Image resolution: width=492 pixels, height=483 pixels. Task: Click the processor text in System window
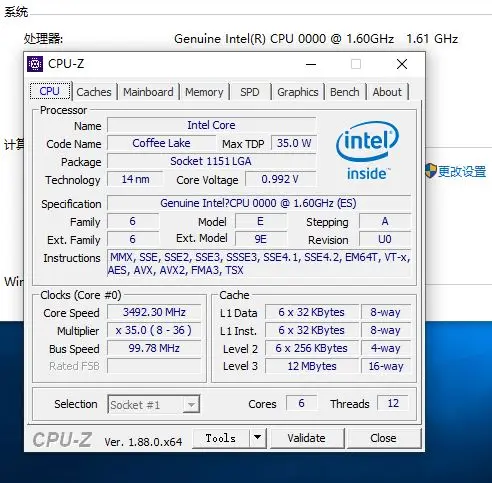[x=316, y=39]
